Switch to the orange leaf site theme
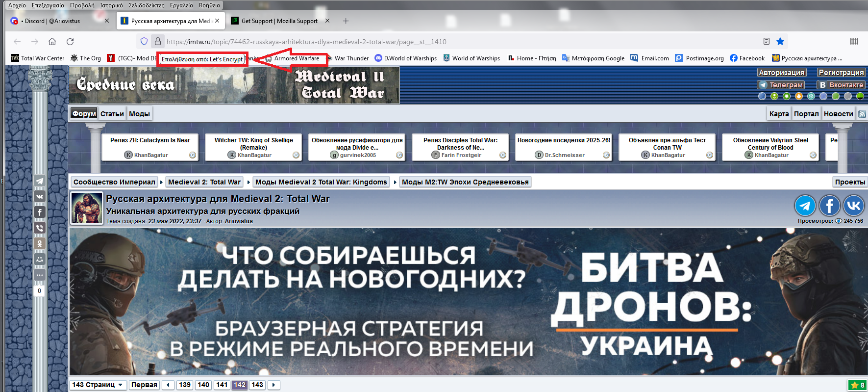Screen dimensions: 868x392 coord(798,96)
